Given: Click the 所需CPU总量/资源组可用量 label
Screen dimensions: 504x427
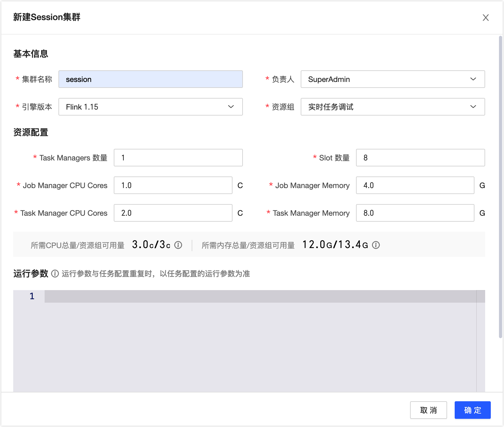Looking at the screenshot, I should point(78,245).
